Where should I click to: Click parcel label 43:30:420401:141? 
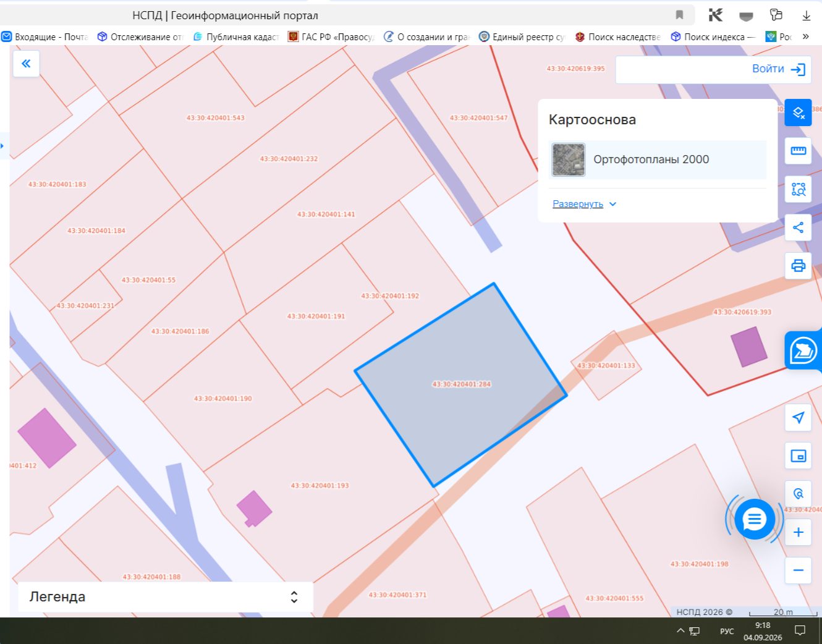tap(326, 214)
